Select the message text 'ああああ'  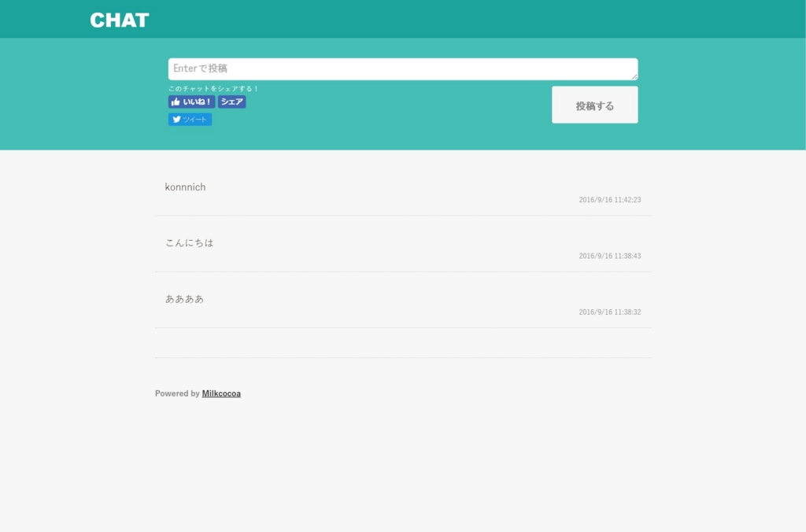pos(184,298)
